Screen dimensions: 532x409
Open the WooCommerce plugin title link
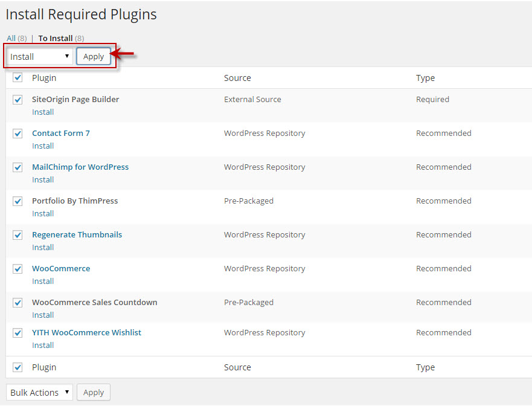tap(61, 268)
